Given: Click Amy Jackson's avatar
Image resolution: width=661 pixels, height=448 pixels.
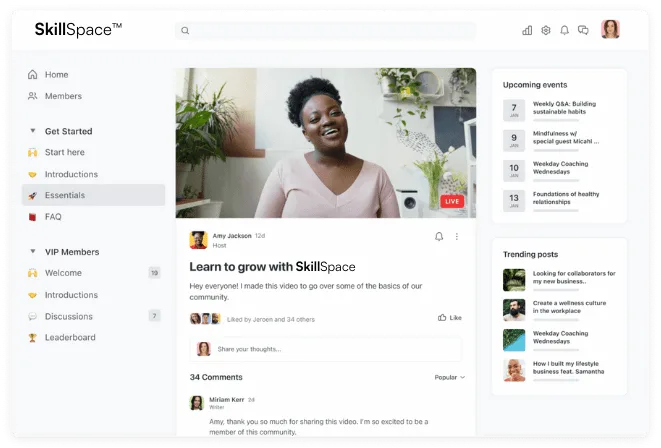Looking at the screenshot, I should (198, 240).
